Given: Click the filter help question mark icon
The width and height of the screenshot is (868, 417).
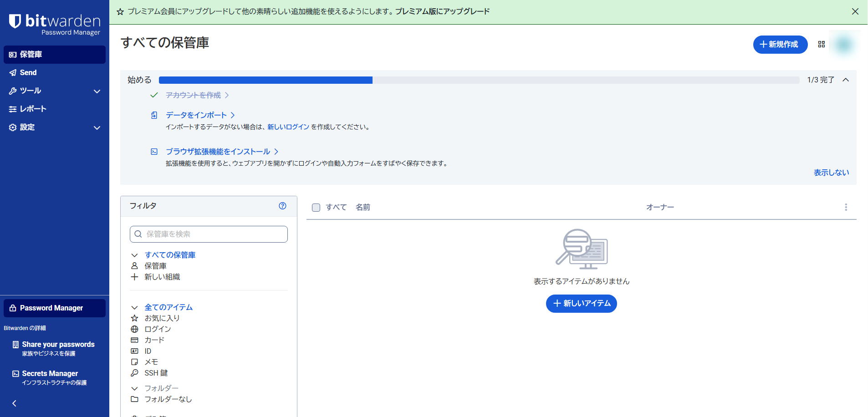Looking at the screenshot, I should pyautogui.click(x=282, y=206).
